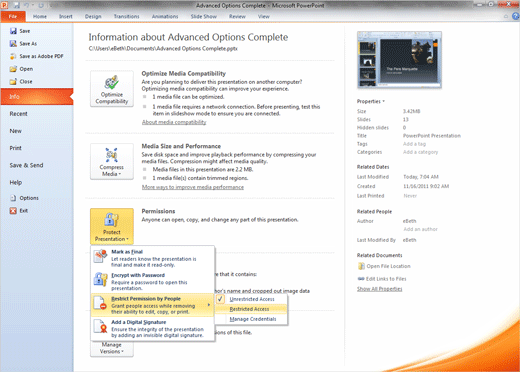Click the Edit Links chain icon
The height and width of the screenshot is (372, 520).
(361, 279)
